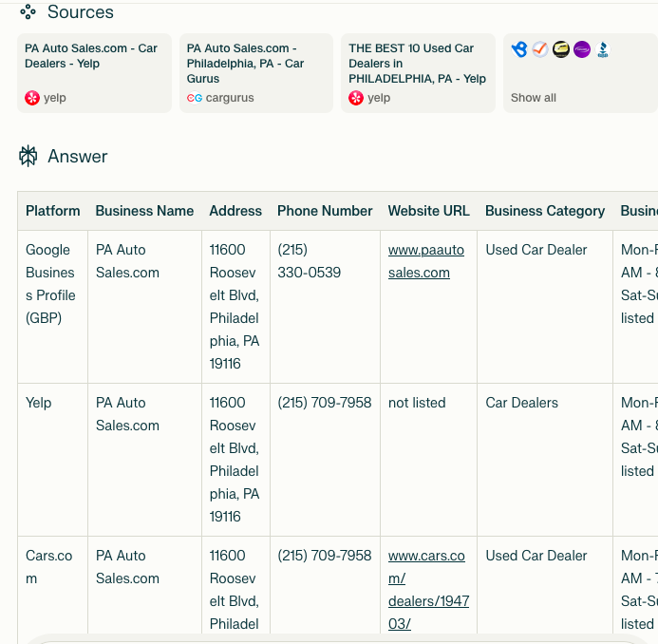
Task: Click the Sources section icon
Action: pyautogui.click(x=28, y=12)
